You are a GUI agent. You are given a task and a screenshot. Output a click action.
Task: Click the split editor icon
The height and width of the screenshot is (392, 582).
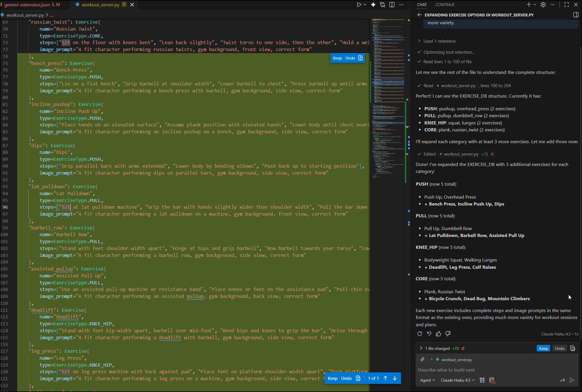coord(392,5)
